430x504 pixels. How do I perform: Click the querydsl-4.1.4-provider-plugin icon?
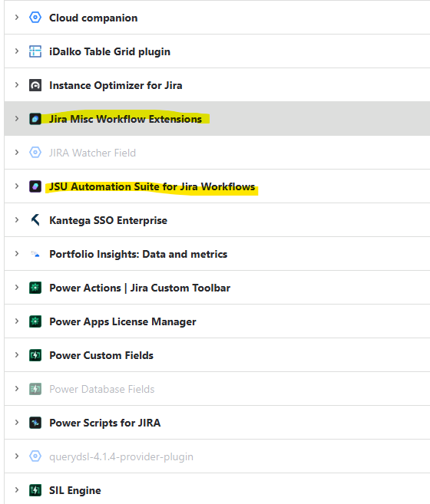(x=35, y=456)
